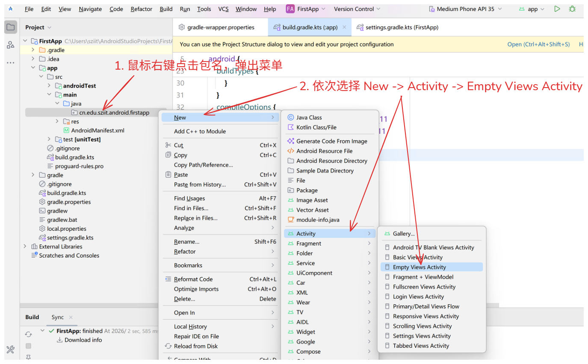Image resolution: width=588 pixels, height=364 pixels.
Task: Click the refresh icon beside Reload from Disk
Action: pos(168,346)
